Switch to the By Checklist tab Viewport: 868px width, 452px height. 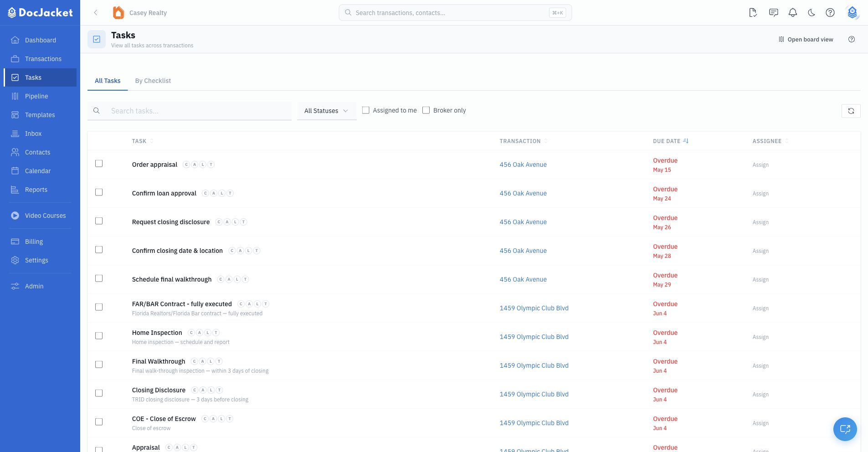tap(153, 81)
